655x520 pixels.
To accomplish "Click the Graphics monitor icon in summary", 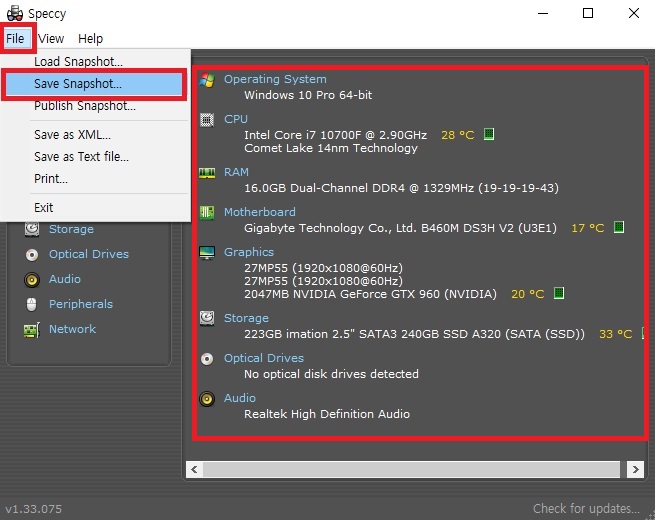I will [x=207, y=253].
